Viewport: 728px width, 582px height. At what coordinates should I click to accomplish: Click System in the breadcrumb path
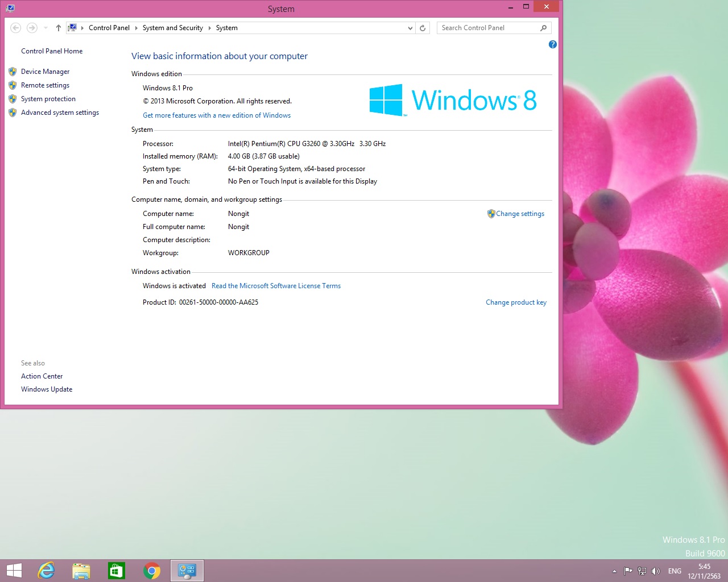click(x=226, y=28)
